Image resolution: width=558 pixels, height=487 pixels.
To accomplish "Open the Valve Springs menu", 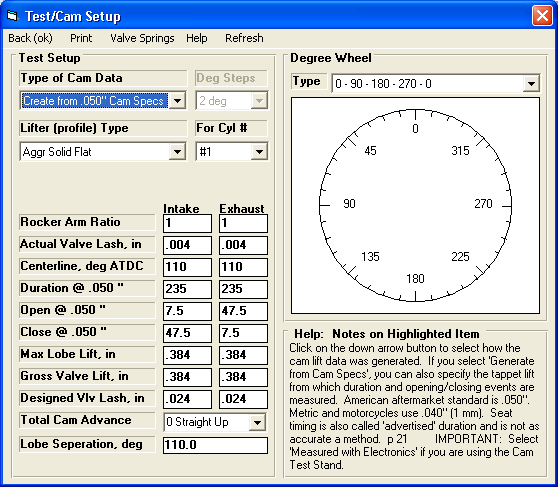I will coord(142,38).
